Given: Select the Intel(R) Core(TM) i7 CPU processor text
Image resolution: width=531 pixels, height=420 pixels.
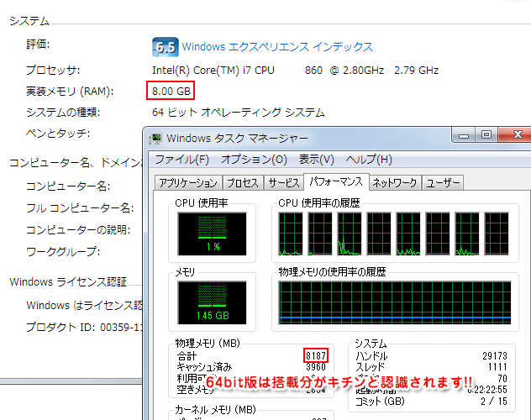Looking at the screenshot, I should point(213,71).
